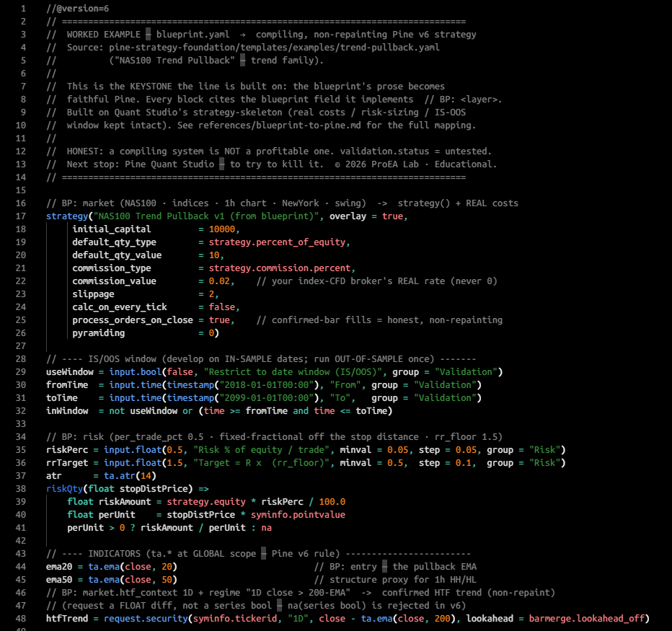672x631 pixels.
Task: Click the perUnit declaration on line 40
Action: [117, 515]
